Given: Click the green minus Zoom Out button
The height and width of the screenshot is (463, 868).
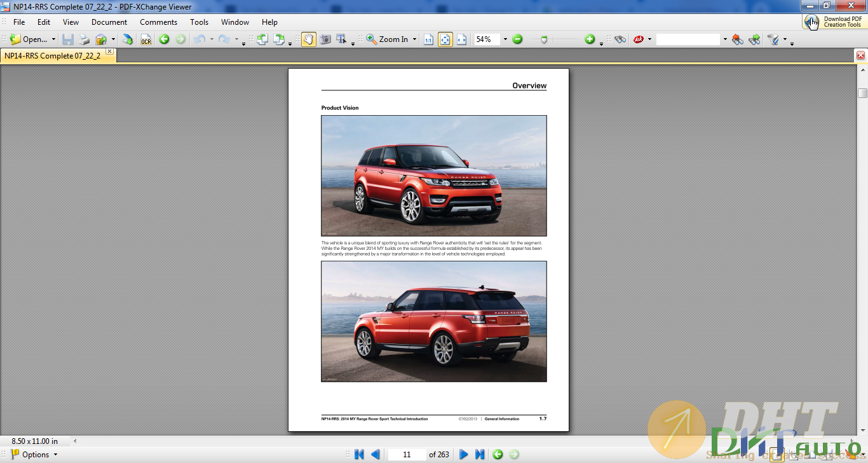Looking at the screenshot, I should 517,39.
